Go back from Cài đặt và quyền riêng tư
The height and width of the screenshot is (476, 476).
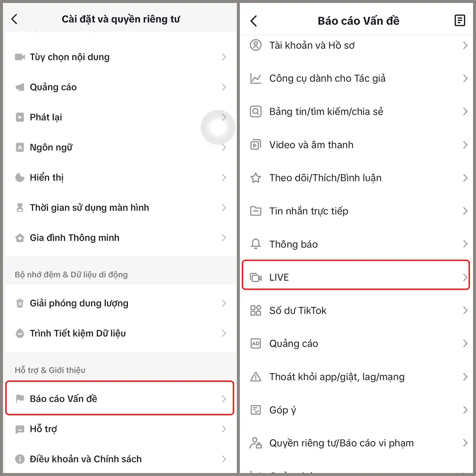point(15,19)
